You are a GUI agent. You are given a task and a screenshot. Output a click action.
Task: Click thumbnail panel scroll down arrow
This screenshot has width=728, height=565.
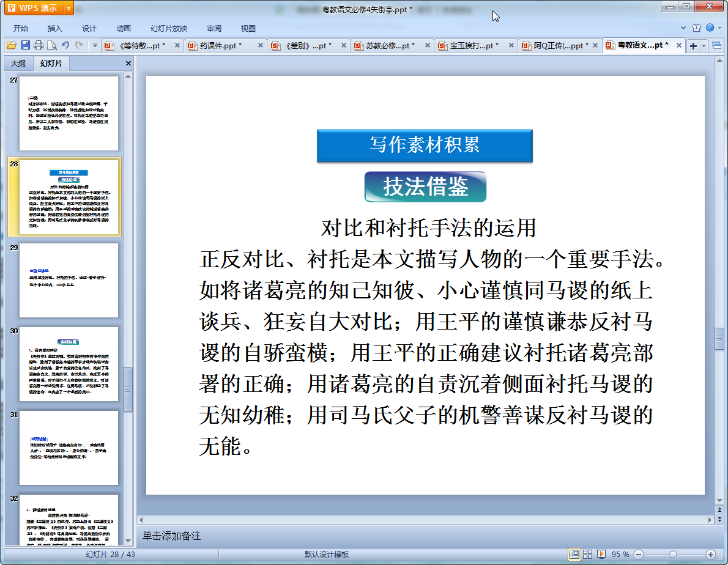pos(128,541)
